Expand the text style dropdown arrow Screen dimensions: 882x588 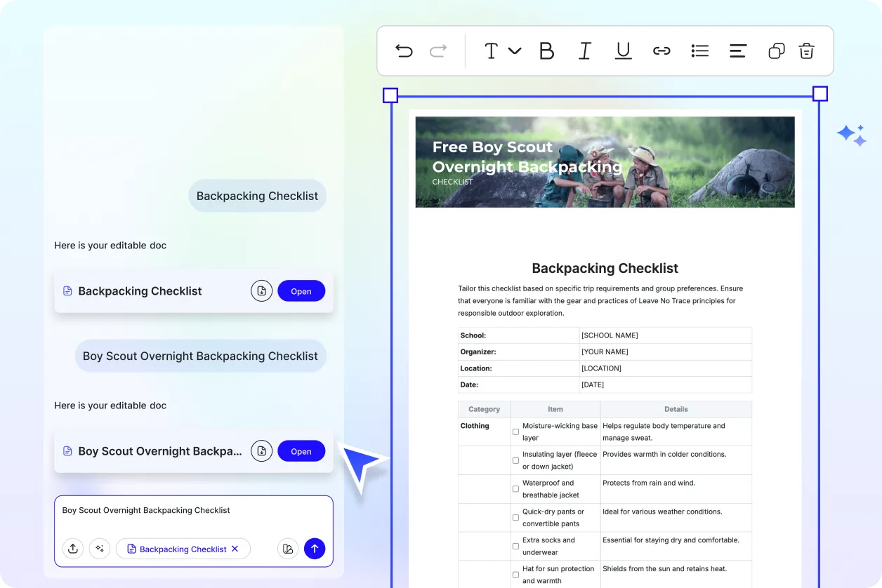coord(515,51)
